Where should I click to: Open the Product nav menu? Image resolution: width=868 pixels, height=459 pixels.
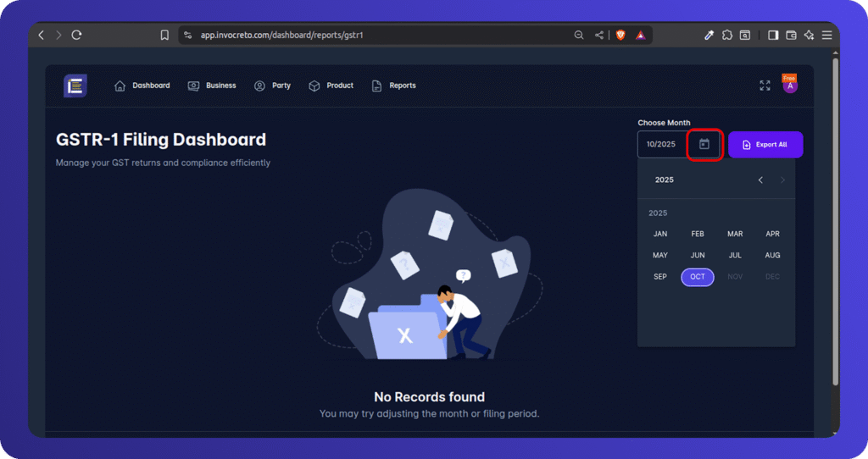pyautogui.click(x=331, y=86)
